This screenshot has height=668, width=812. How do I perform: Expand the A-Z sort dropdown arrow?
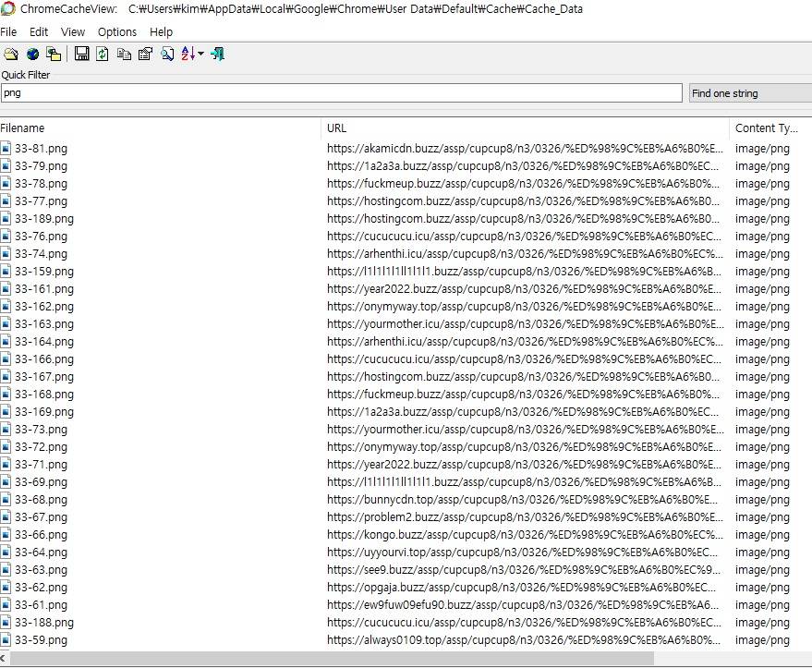pyautogui.click(x=201, y=55)
